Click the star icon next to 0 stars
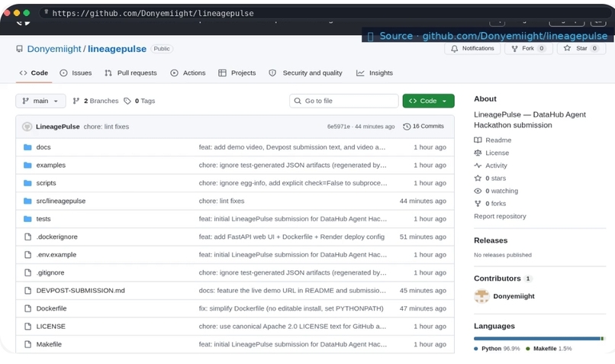This screenshot has height=364, width=615. coord(478,178)
